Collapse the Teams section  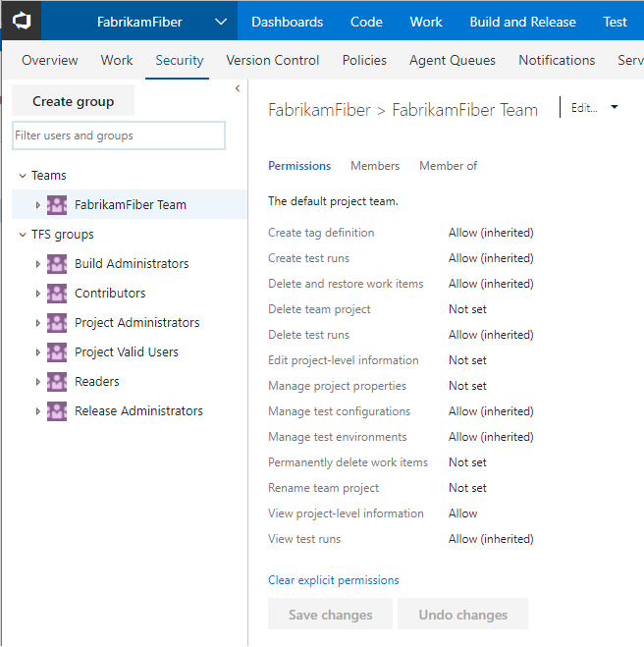point(23,176)
